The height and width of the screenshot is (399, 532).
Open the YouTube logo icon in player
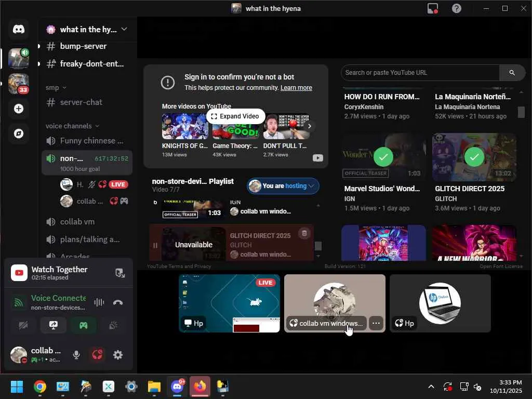coord(317,158)
